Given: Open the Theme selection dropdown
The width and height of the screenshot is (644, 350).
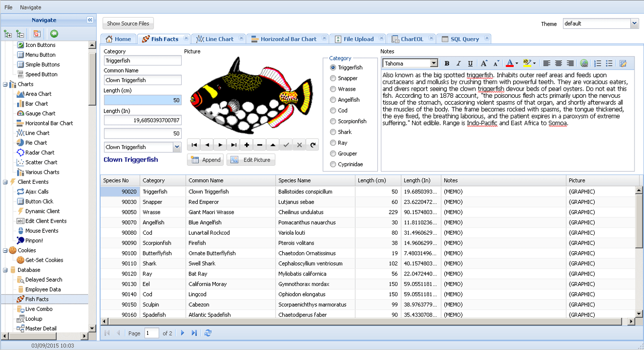Looking at the screenshot, I should coord(633,23).
